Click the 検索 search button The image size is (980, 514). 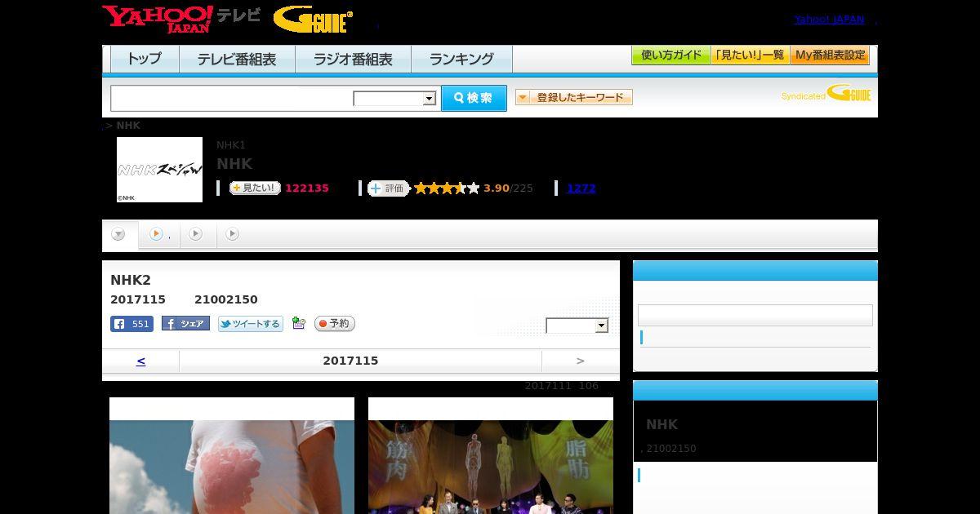pyautogui.click(x=474, y=98)
